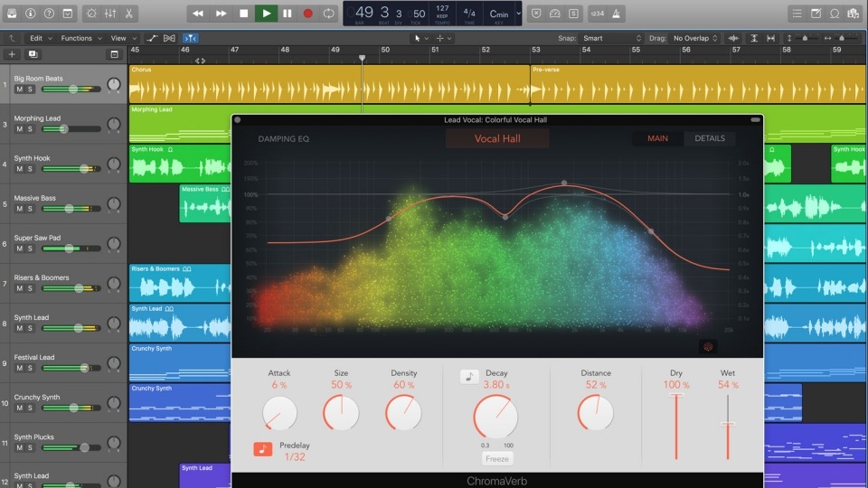Toggle Cycle mode

(329, 14)
